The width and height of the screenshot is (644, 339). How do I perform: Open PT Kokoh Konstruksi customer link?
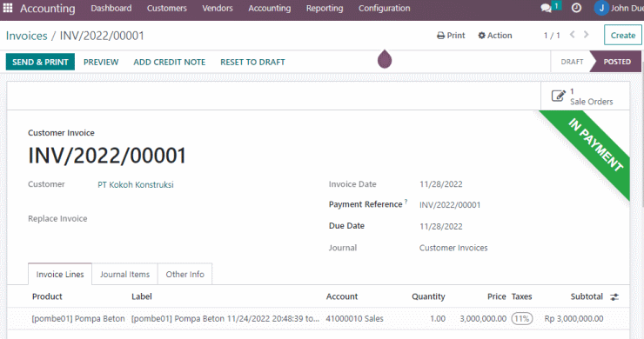[x=136, y=184]
